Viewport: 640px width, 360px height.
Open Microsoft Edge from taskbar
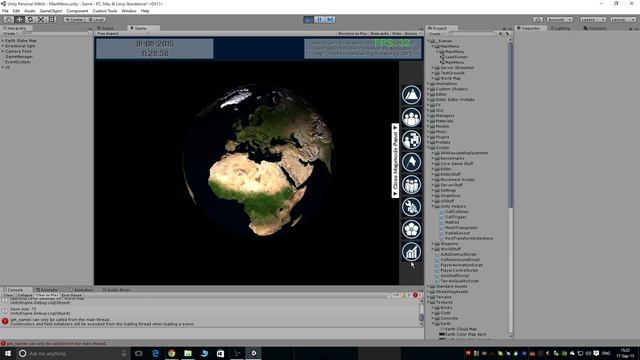(156, 353)
